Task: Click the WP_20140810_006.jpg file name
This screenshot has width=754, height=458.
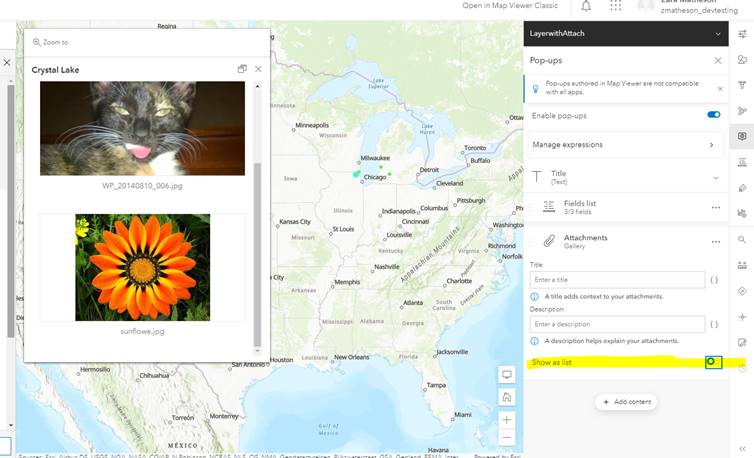Action: click(x=142, y=185)
